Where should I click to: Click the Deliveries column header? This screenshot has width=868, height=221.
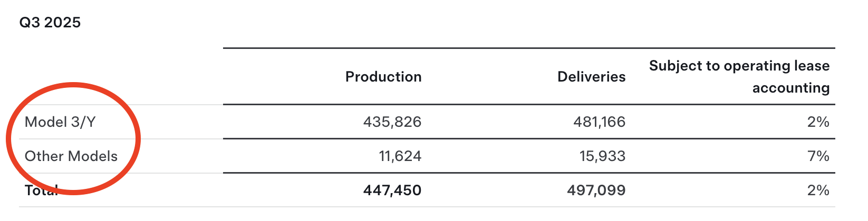pos(591,77)
